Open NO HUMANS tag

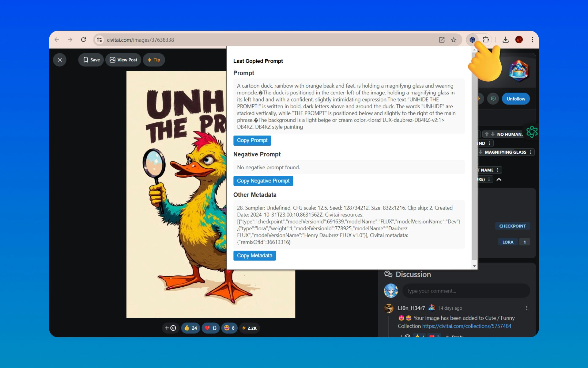coord(510,134)
